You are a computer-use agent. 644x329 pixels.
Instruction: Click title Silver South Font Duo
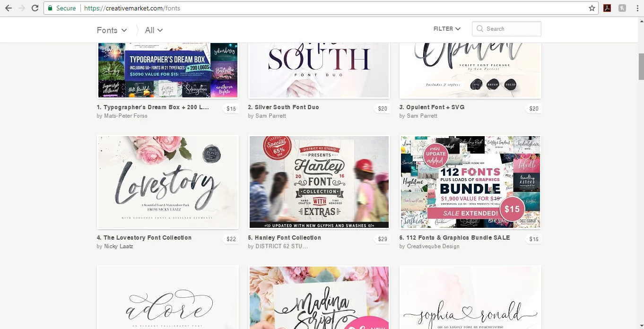[283, 107]
